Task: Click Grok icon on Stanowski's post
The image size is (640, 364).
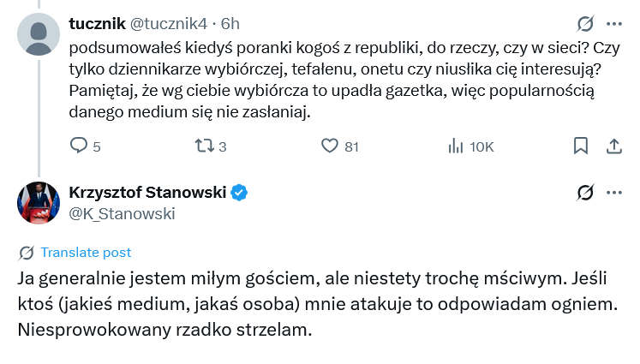Action: tap(586, 193)
